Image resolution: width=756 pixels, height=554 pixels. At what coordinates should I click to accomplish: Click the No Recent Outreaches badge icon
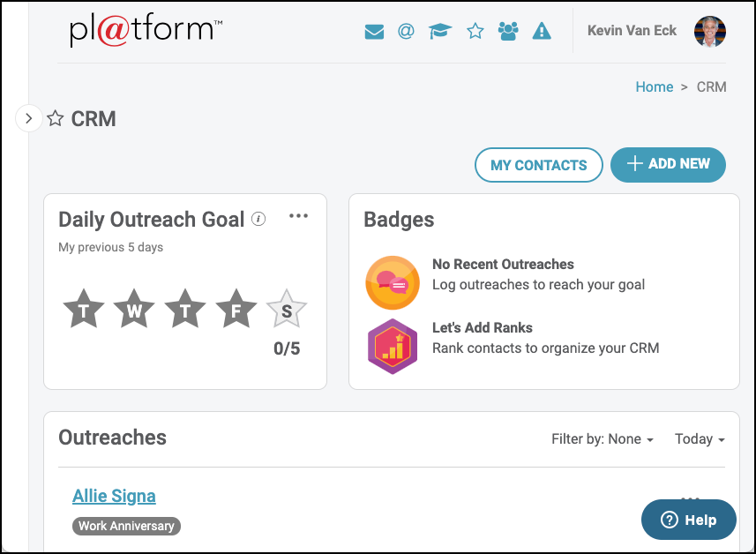392,281
